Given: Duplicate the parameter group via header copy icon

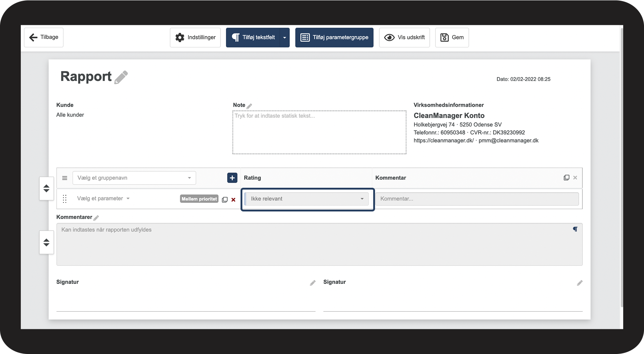Looking at the screenshot, I should [566, 178].
